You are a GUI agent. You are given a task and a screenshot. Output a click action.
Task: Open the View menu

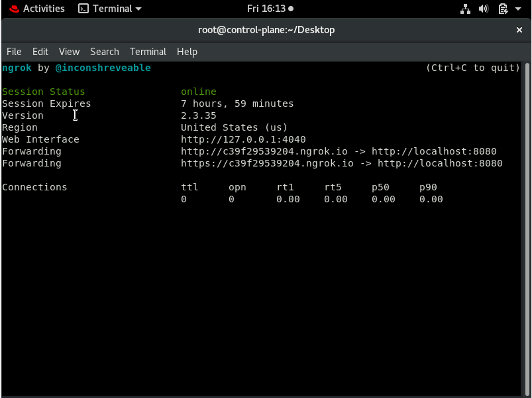(69, 52)
